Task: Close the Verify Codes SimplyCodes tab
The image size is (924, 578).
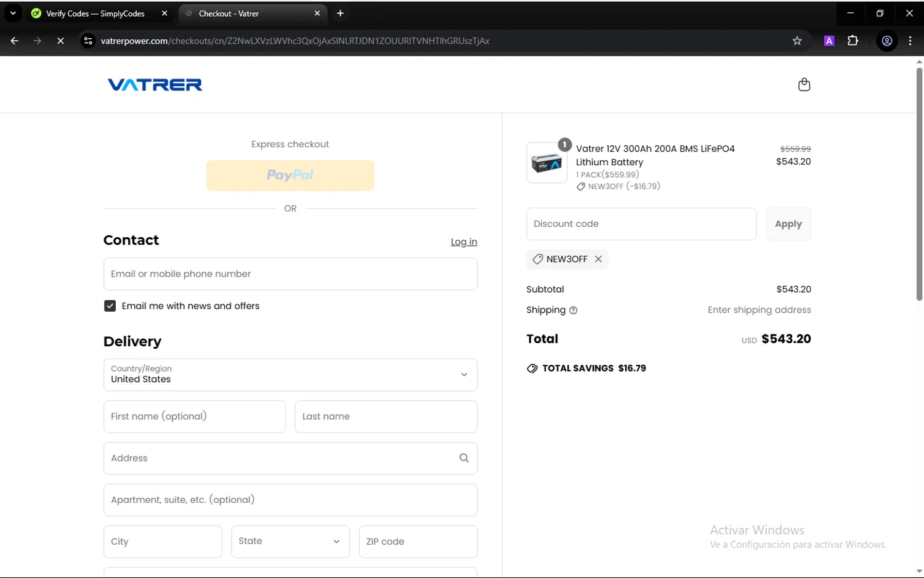Action: coord(164,13)
